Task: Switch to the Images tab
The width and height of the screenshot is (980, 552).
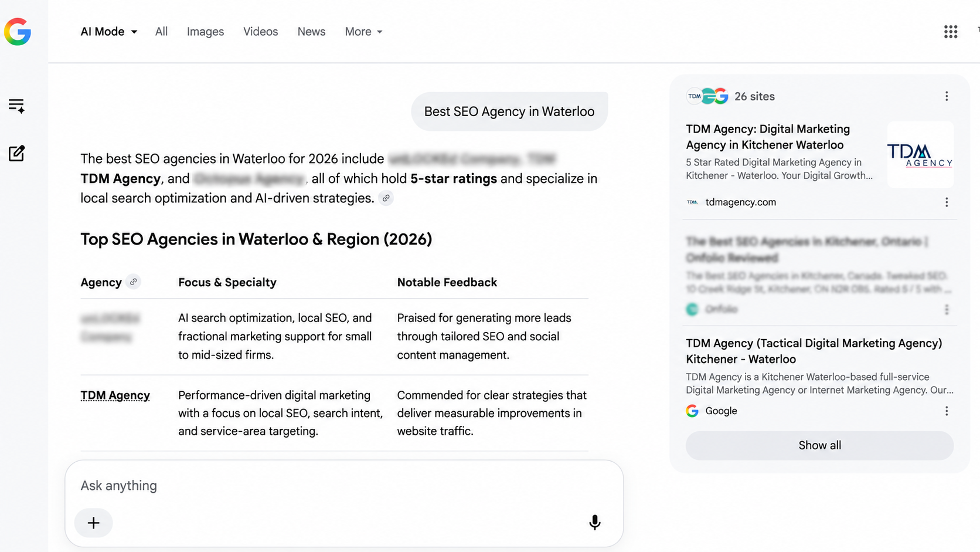Action: 205,32
